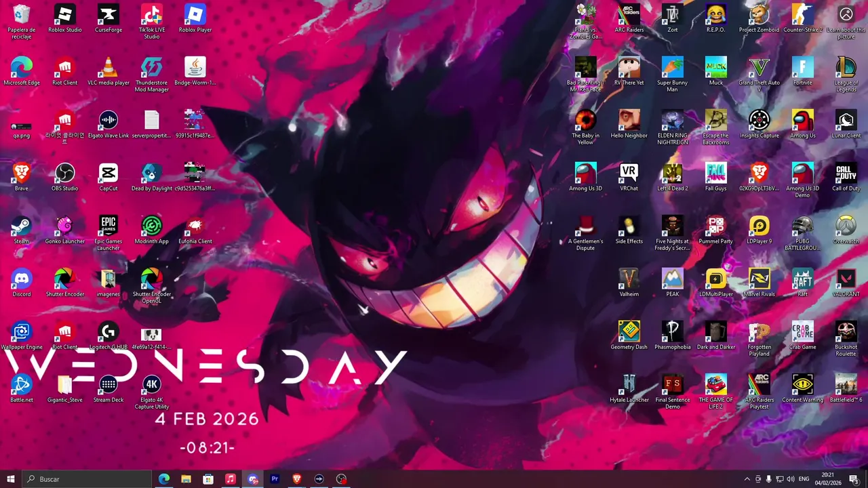Select the Gigantic_Steve folder
868x488 pixels.
coord(65,389)
